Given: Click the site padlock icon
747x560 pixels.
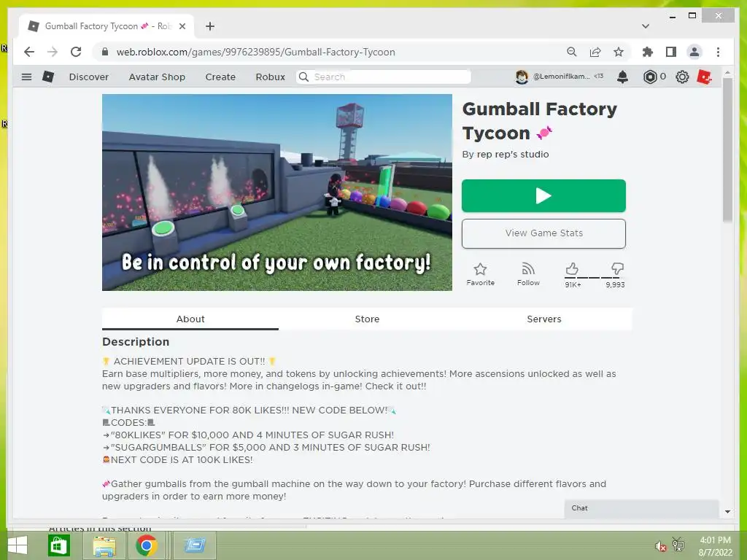Looking at the screenshot, I should 105,52.
